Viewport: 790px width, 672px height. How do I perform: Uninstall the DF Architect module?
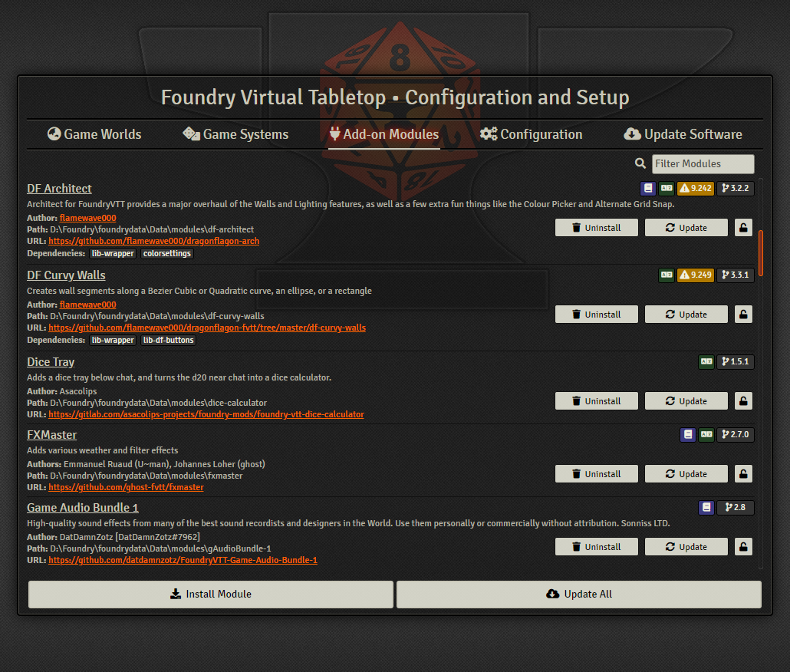point(597,228)
